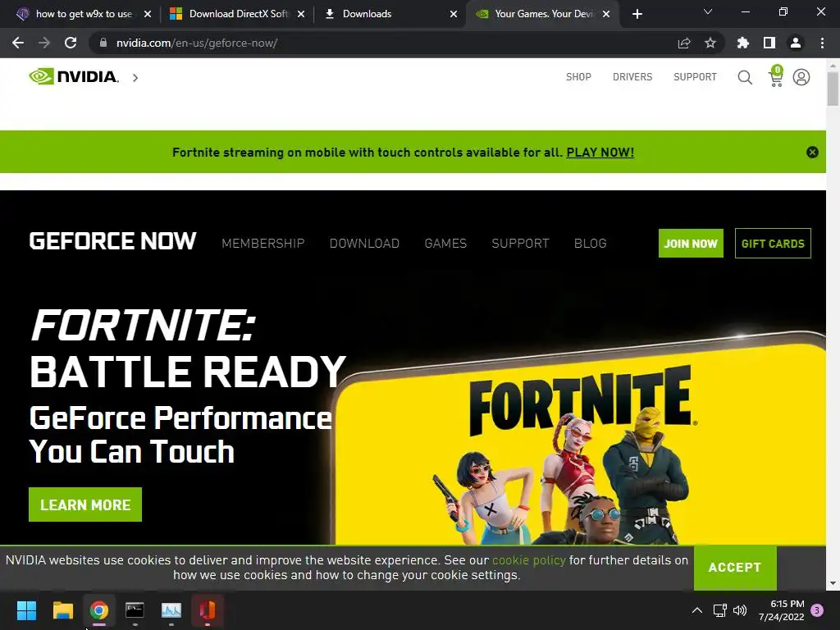Close the Downloads tab
The height and width of the screenshot is (630, 840).
tap(454, 14)
